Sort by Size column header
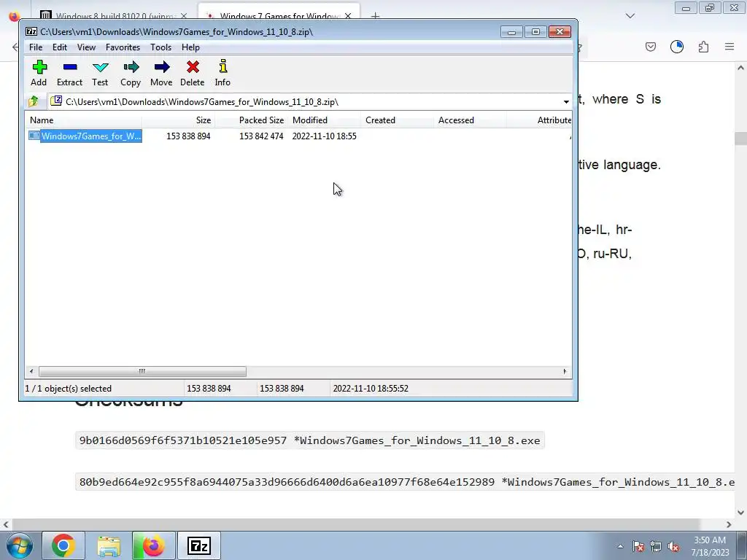The height and width of the screenshot is (560, 747). (178, 120)
